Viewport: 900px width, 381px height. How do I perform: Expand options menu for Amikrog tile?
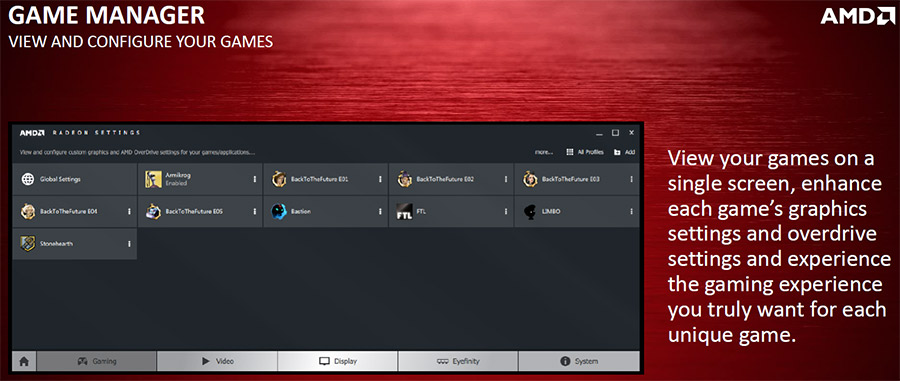255,180
